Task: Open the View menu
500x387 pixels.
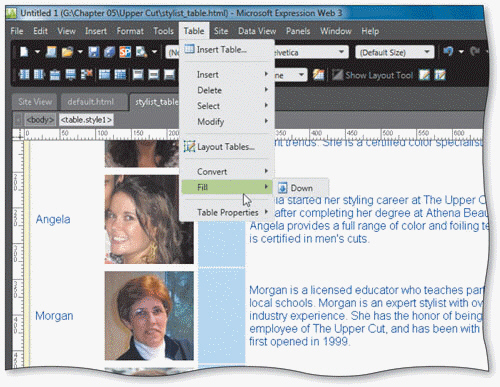Action: point(66,31)
